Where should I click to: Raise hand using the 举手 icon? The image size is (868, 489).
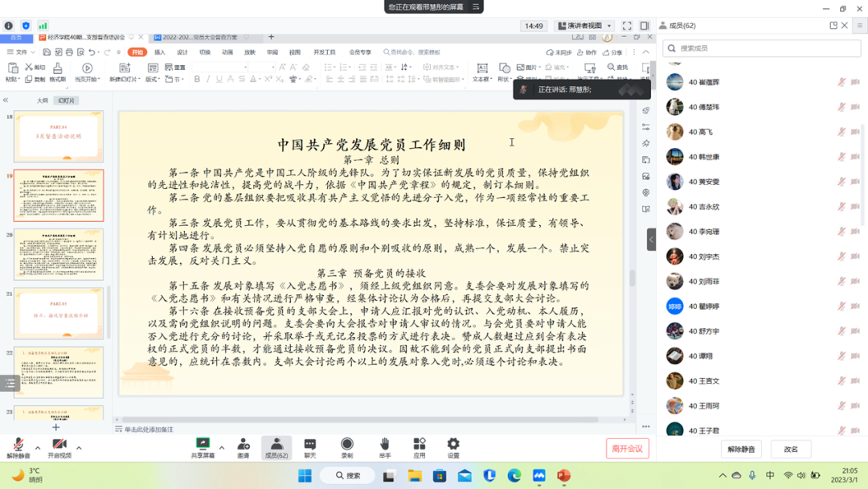(384, 446)
